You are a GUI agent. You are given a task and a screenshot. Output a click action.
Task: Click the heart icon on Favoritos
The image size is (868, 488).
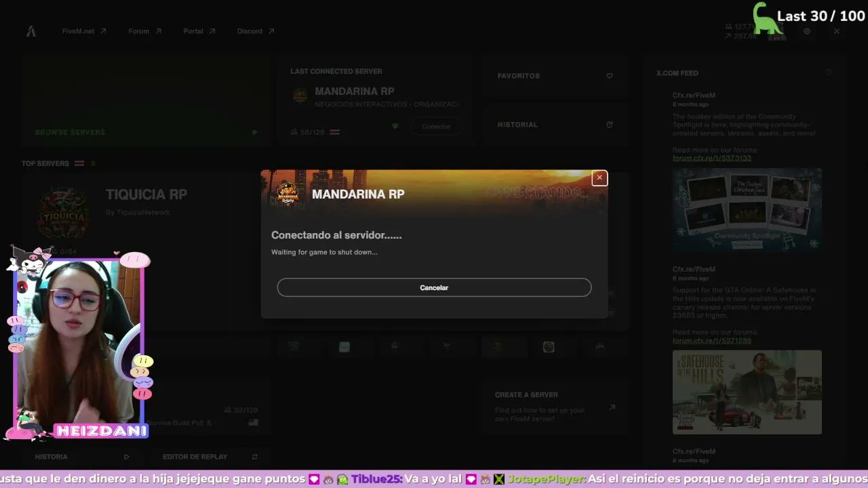coord(610,76)
